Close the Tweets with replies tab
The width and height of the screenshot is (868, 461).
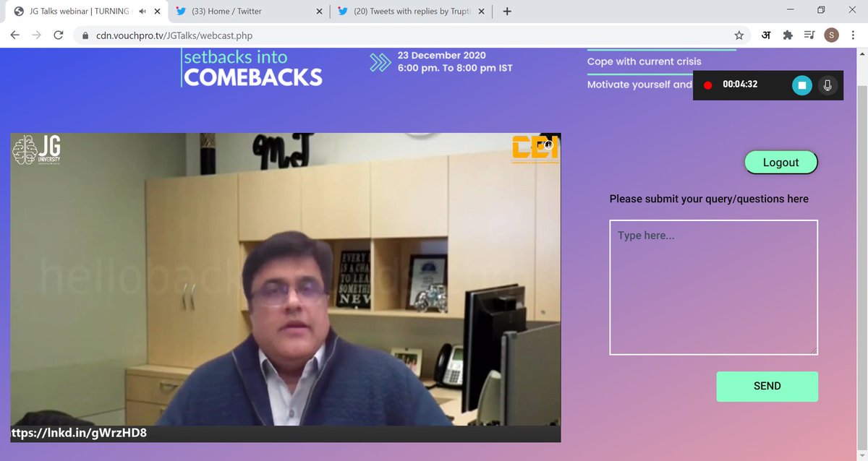tap(482, 12)
